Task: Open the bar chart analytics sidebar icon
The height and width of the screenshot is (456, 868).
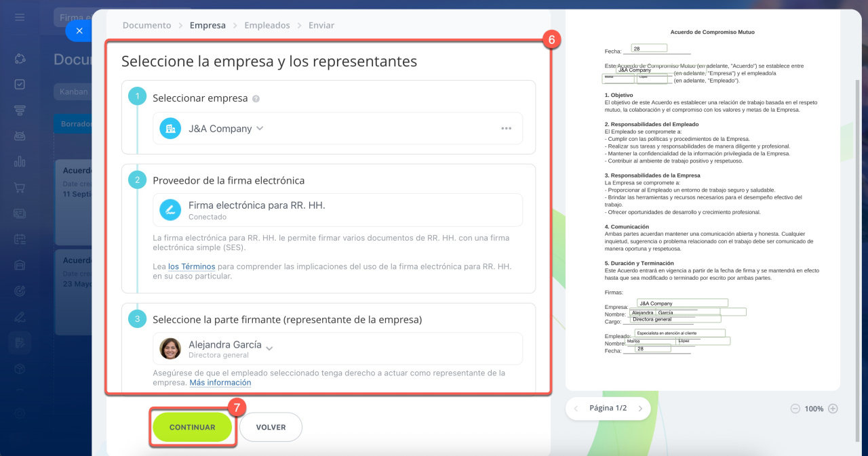Action: pyautogui.click(x=20, y=162)
